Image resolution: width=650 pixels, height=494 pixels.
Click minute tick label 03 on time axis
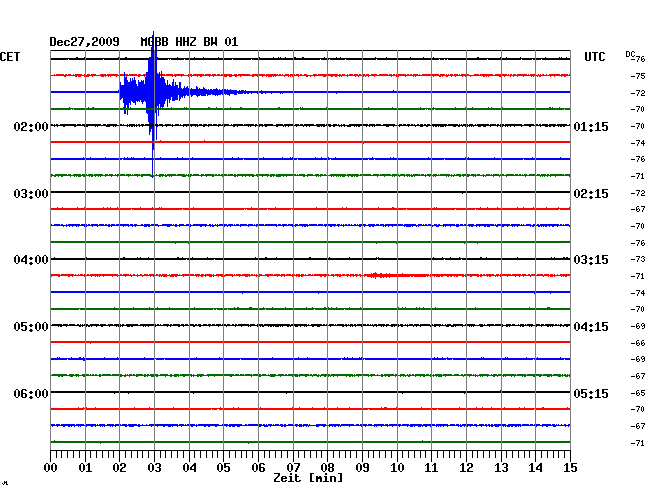click(154, 468)
